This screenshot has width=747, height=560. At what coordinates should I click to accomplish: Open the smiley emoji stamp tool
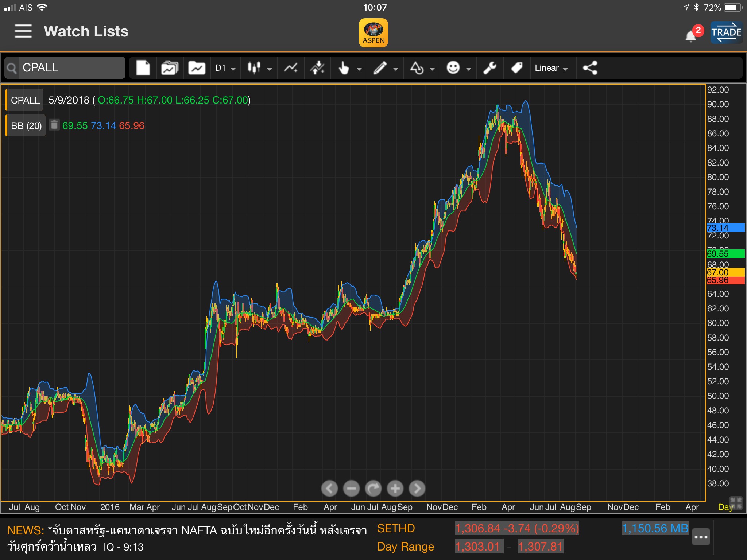click(x=453, y=68)
